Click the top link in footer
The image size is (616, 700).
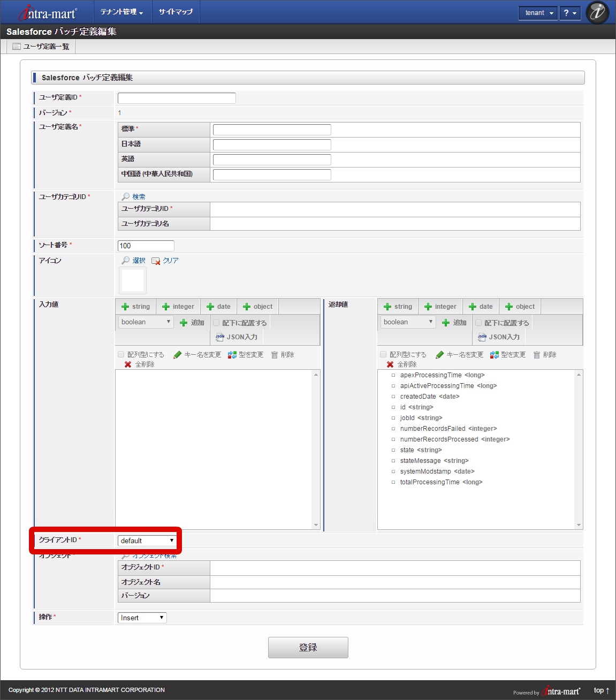[x=602, y=690]
